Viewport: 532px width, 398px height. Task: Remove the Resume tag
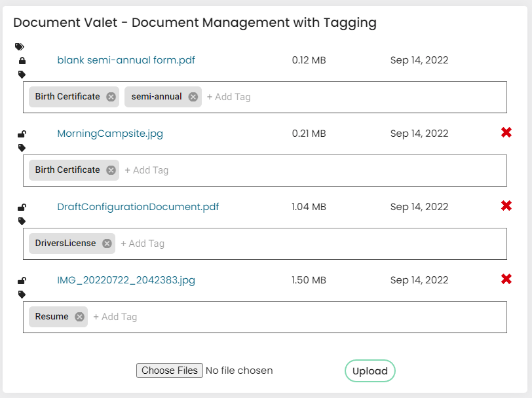[x=79, y=317]
